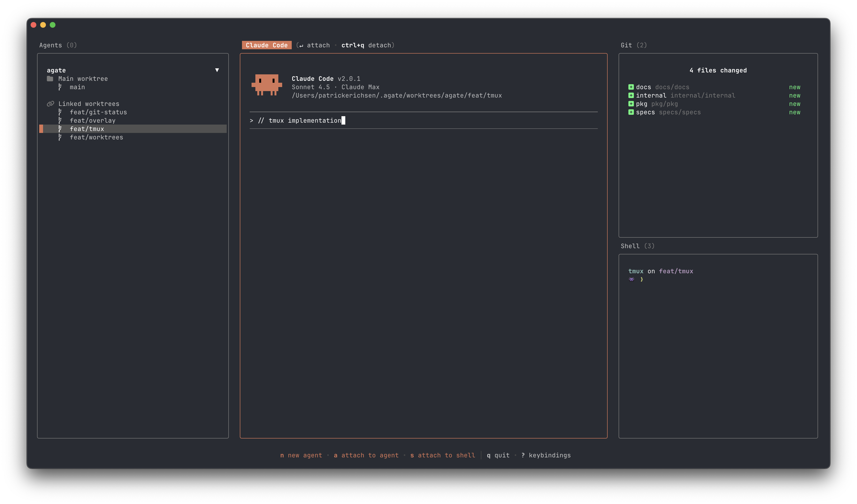Click the link icon beside Linked worktrees
857x504 pixels.
(x=50, y=104)
